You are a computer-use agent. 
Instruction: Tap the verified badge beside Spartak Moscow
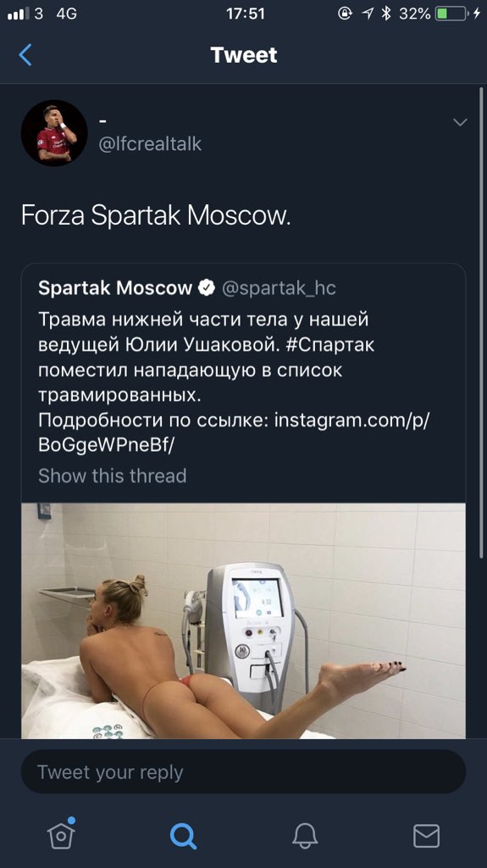tap(207, 288)
